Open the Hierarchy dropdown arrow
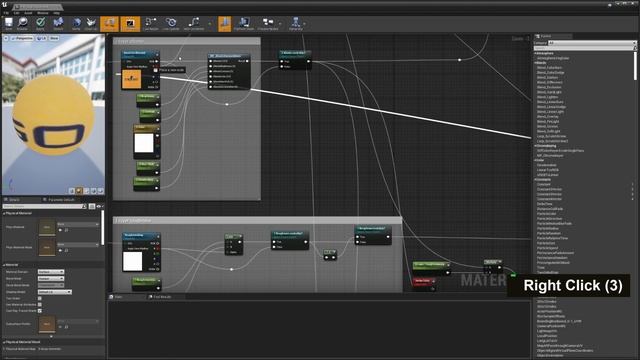Screen dimensions: 640x360 305,23
